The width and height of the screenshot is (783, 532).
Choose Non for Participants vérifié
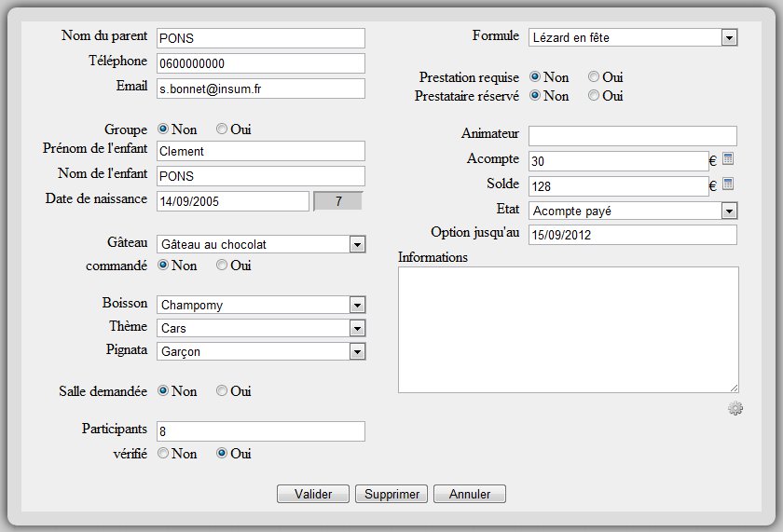163,454
